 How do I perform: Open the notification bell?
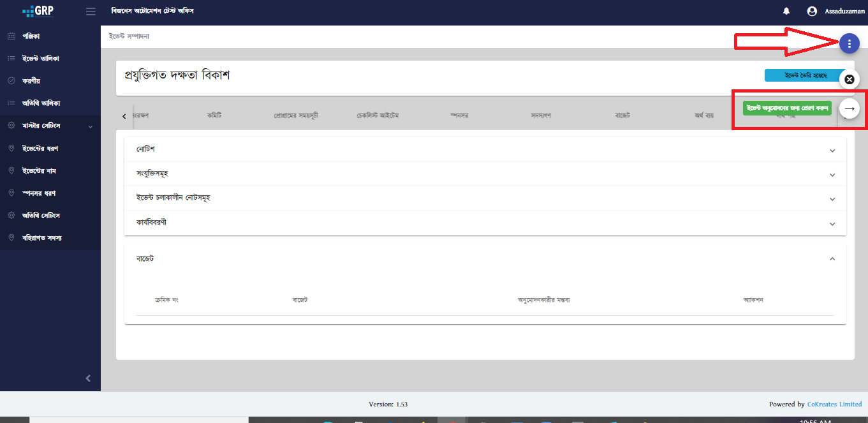coord(786,11)
